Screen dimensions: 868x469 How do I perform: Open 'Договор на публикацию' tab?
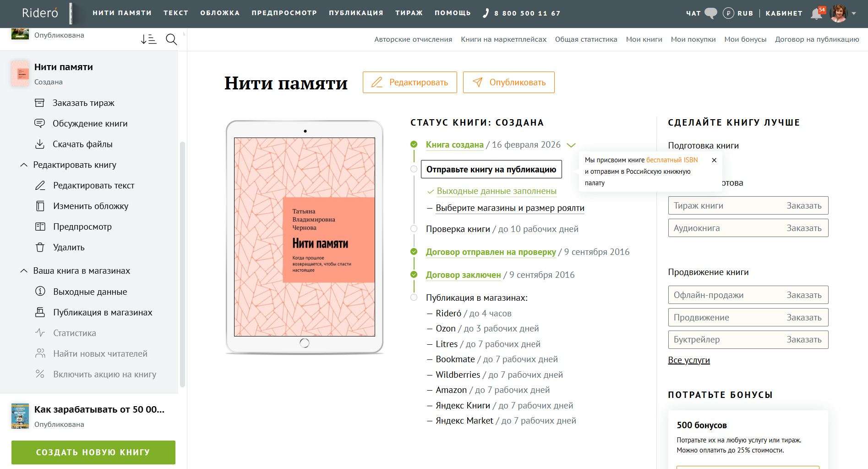[817, 39]
